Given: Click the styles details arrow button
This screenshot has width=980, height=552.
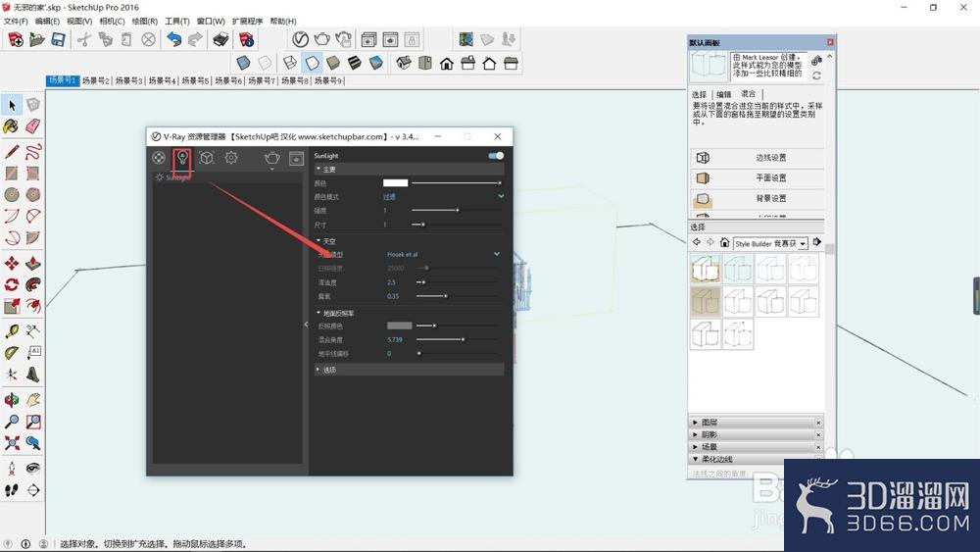Looking at the screenshot, I should pos(817,242).
